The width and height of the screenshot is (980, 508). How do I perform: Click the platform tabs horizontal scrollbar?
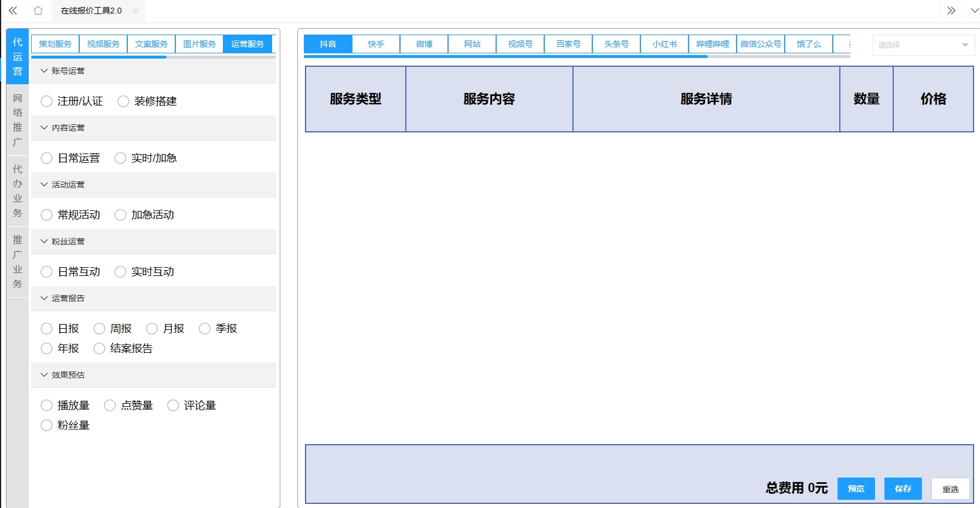[x=506, y=57]
